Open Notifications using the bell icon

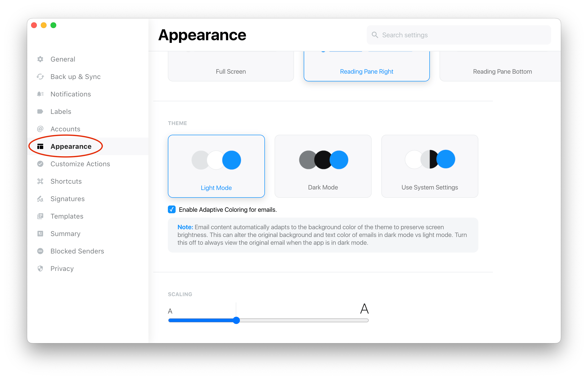coord(41,94)
